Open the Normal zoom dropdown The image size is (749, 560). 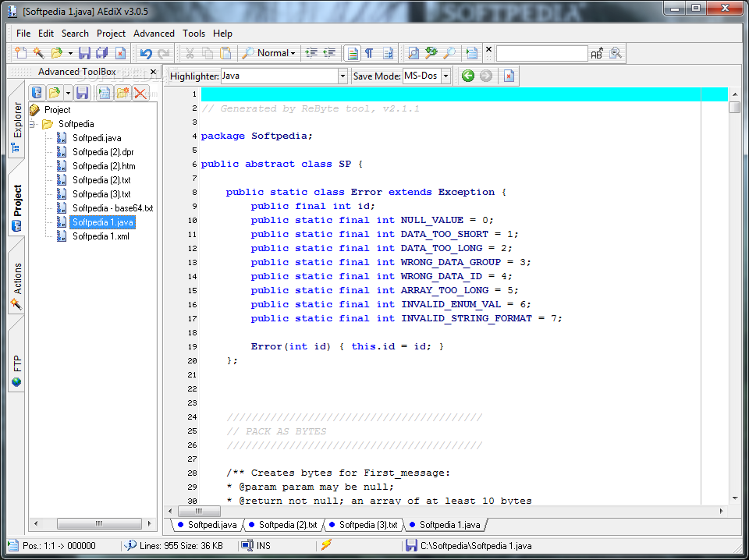point(268,53)
